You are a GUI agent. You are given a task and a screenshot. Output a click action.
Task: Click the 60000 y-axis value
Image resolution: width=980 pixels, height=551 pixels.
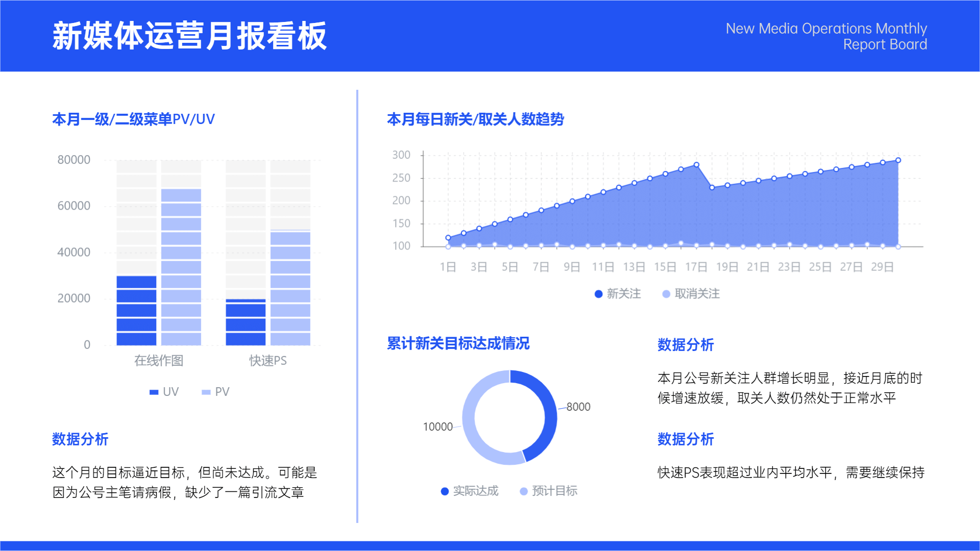[74, 206]
